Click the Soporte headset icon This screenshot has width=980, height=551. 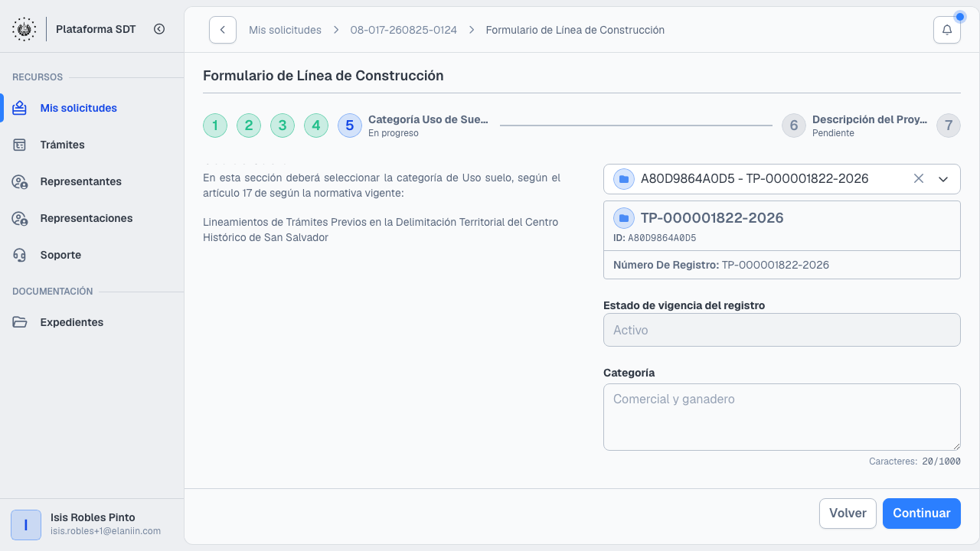[20, 255]
